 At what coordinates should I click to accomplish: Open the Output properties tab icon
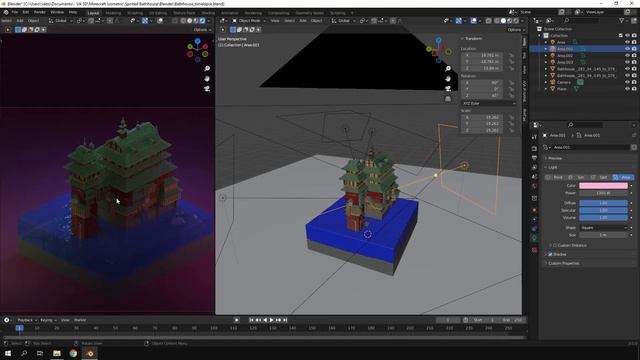pyautogui.click(x=534, y=158)
